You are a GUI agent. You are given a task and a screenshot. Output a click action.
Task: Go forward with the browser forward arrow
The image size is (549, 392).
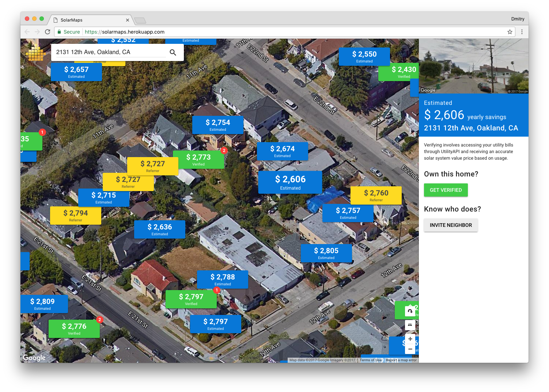coord(37,32)
